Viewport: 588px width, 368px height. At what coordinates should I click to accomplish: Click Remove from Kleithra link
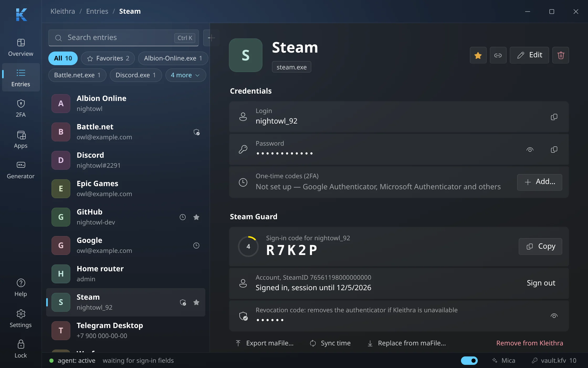coord(529,343)
